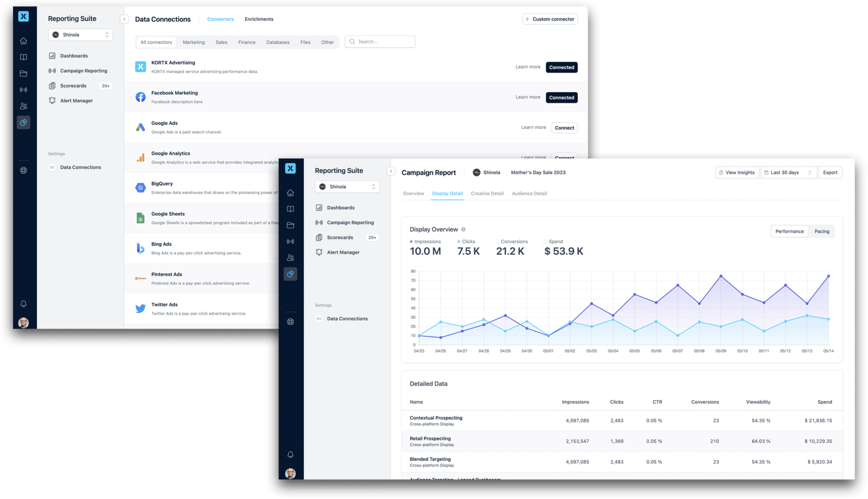Open the notification bell in the Campaign Report window

click(x=290, y=455)
